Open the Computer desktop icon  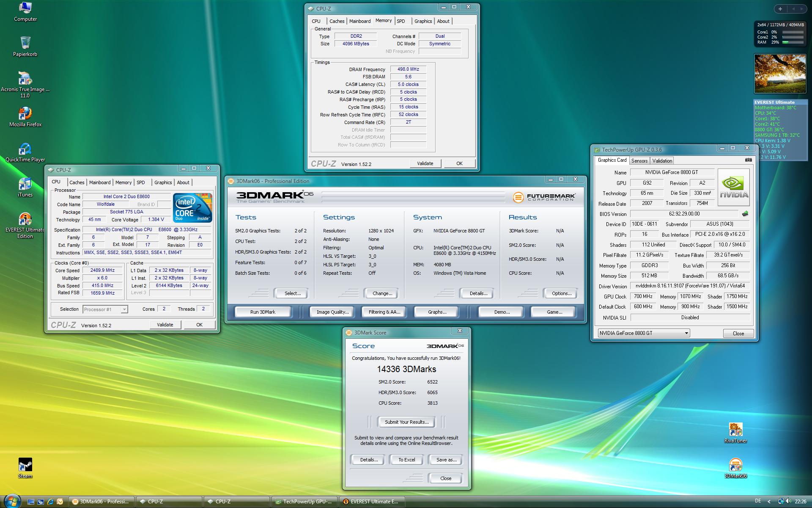coord(25,12)
